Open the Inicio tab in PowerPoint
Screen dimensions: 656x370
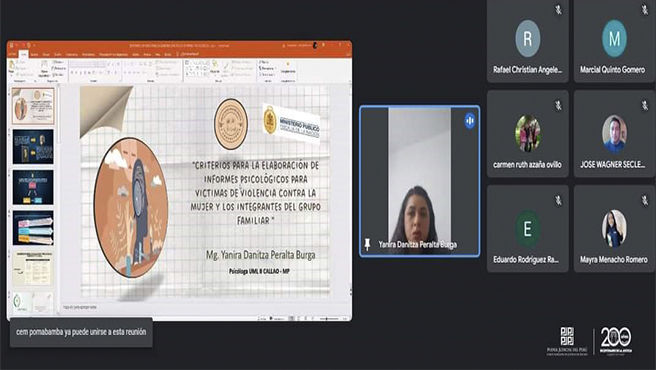coord(24,54)
